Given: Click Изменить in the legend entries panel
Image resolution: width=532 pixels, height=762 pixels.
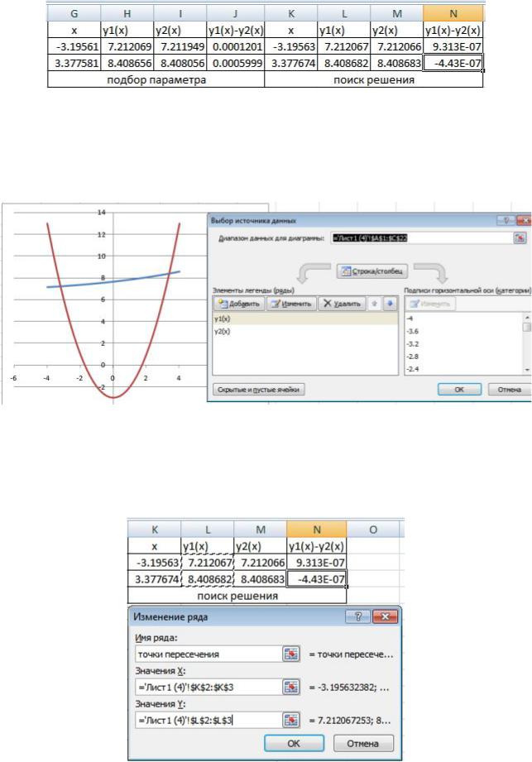Looking at the screenshot, I should (x=291, y=304).
